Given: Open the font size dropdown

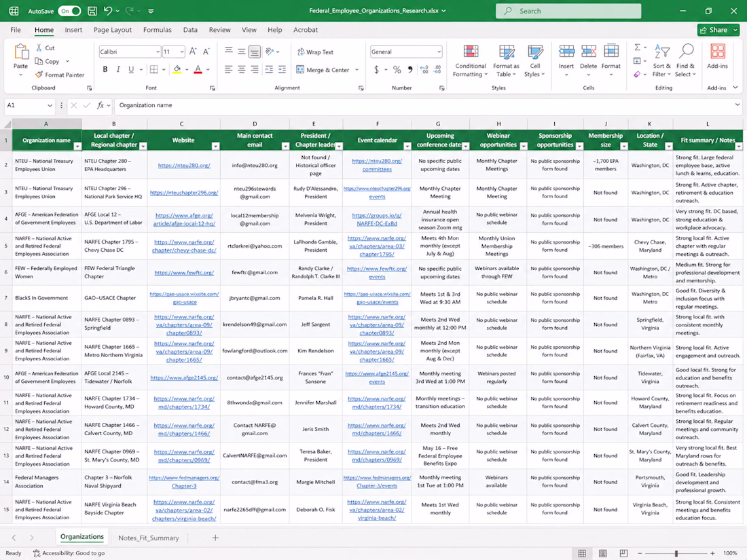Looking at the screenshot, I should [182, 52].
